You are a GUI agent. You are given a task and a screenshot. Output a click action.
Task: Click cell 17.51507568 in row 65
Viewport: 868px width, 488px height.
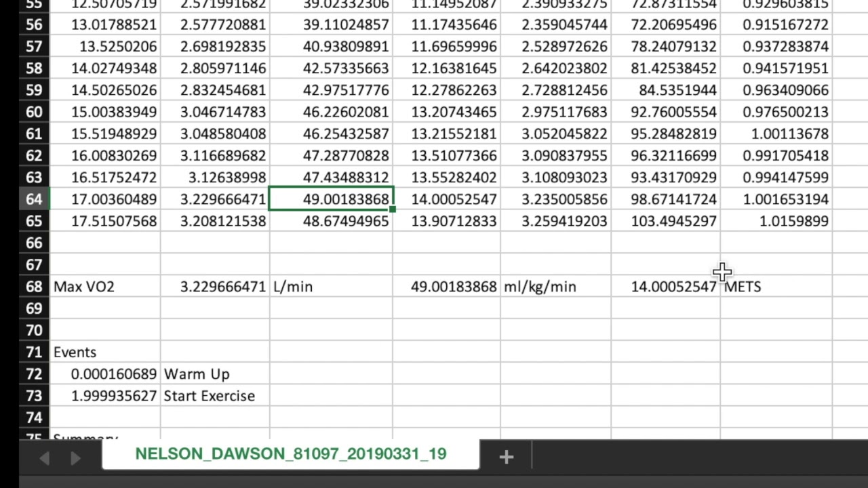coord(105,221)
